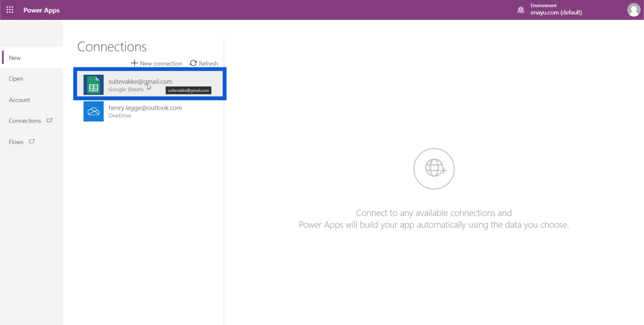644x325 pixels.
Task: Click external link icon next to Connections
Action: tap(49, 120)
